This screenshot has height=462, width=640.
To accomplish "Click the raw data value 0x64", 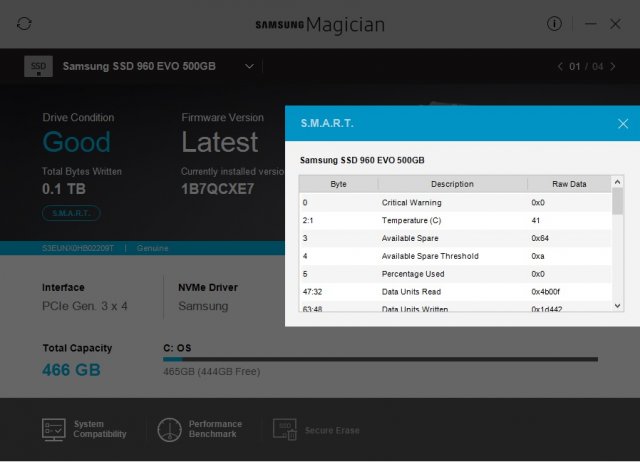I will tap(540, 238).
